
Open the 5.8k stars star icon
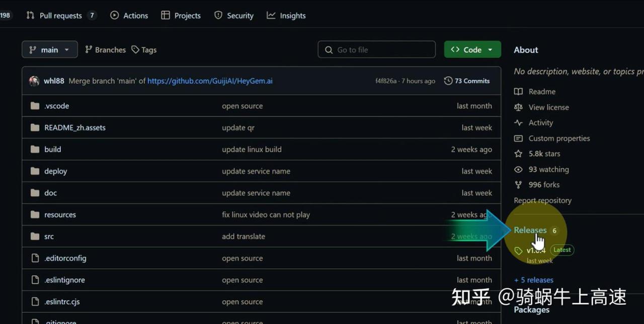pos(518,154)
